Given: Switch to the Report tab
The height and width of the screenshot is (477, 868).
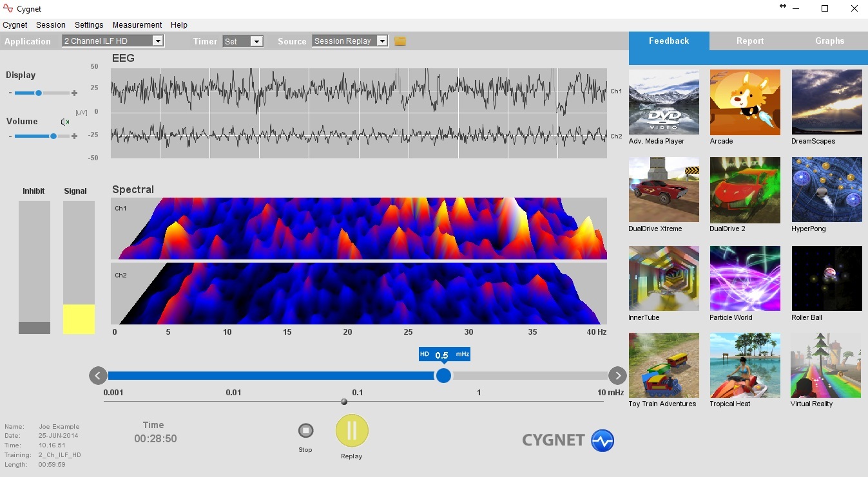Looking at the screenshot, I should [x=750, y=41].
